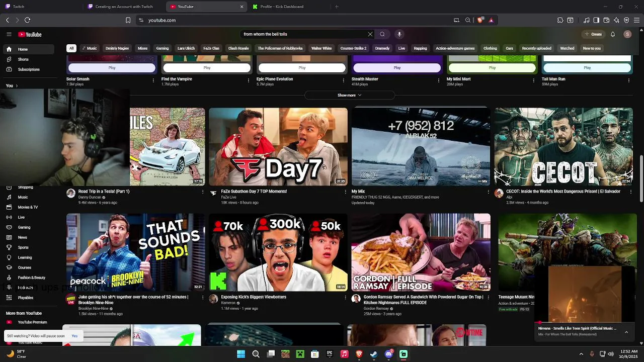Expand Show more playables
Viewport: 644px width, 362px height.
(349, 95)
